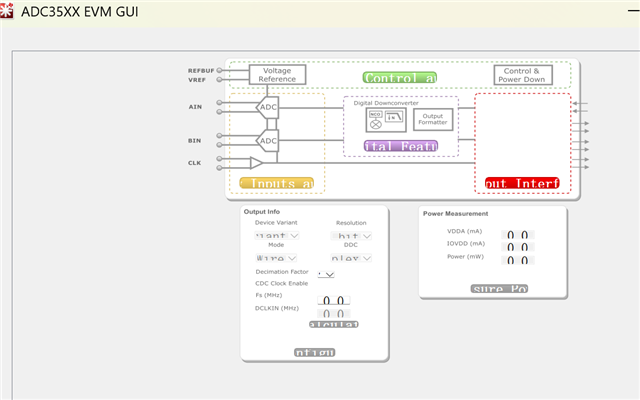Image resolution: width=640 pixels, height=400 pixels.
Task: Click the REFBUF pin label
Action: click(201, 71)
